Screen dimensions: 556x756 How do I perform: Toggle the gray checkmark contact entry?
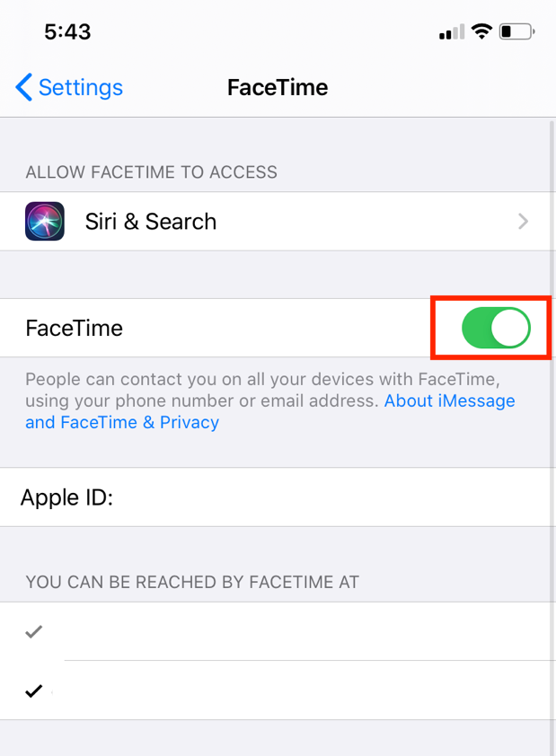pyautogui.click(x=34, y=632)
